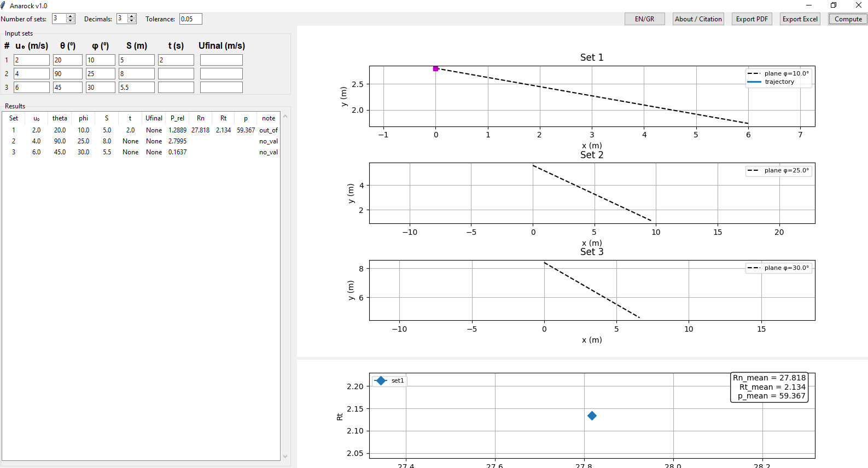Click the Tolerance input field
868x468 pixels.
tap(190, 19)
